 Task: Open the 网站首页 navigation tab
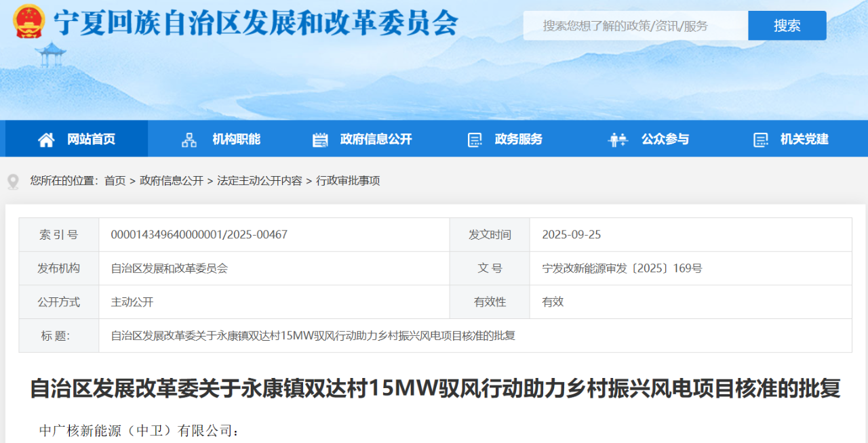click(x=91, y=140)
